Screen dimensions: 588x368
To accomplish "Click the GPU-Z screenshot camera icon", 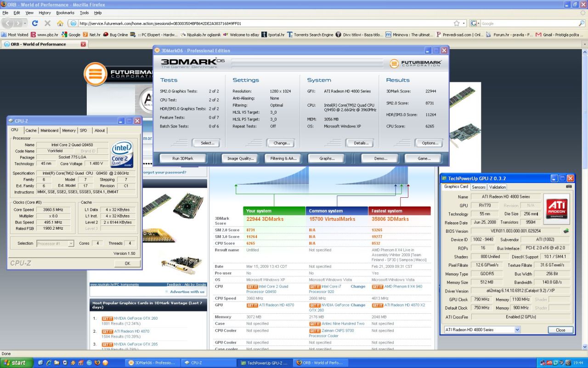I will pos(569,187).
